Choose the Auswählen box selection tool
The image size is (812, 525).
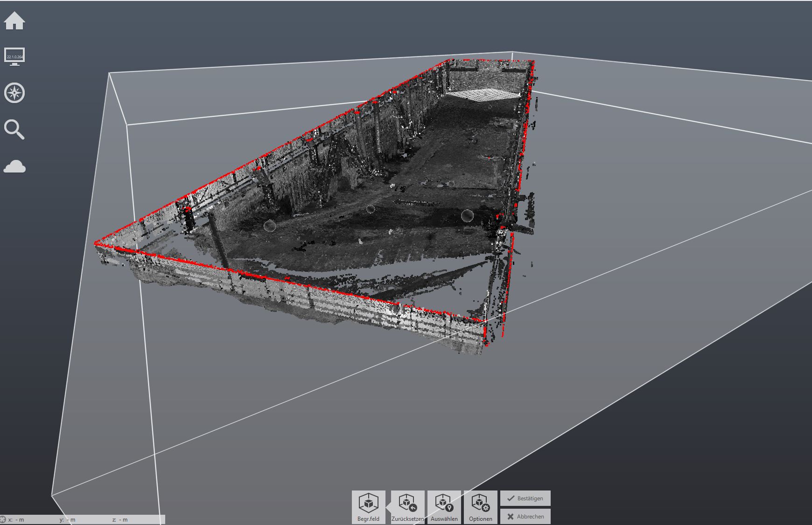click(x=444, y=507)
